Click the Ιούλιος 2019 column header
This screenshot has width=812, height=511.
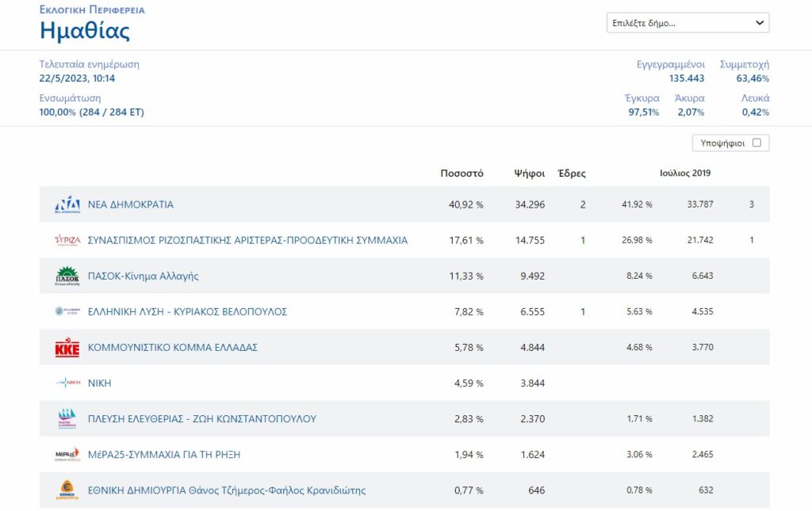click(685, 173)
